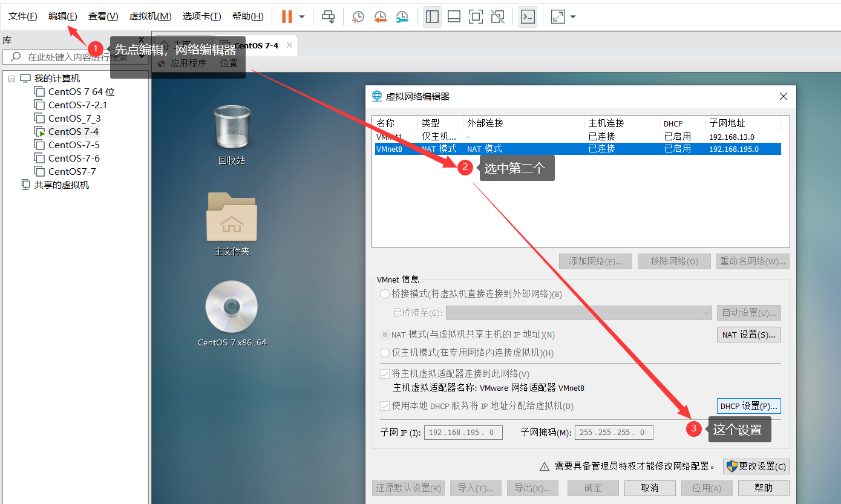Viewport: 841px width, 504px height.
Task: Click 还原默认设置 button
Action: tap(408, 488)
